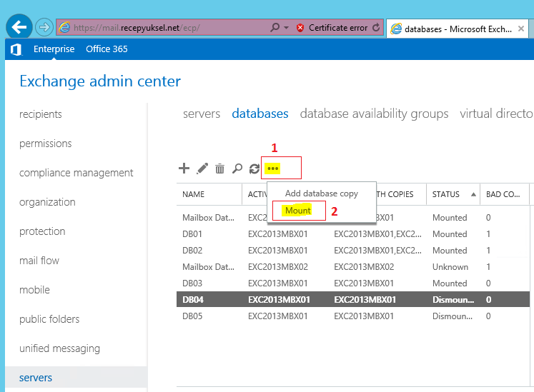
Task: Select the DB04 database row
Action: point(353,299)
